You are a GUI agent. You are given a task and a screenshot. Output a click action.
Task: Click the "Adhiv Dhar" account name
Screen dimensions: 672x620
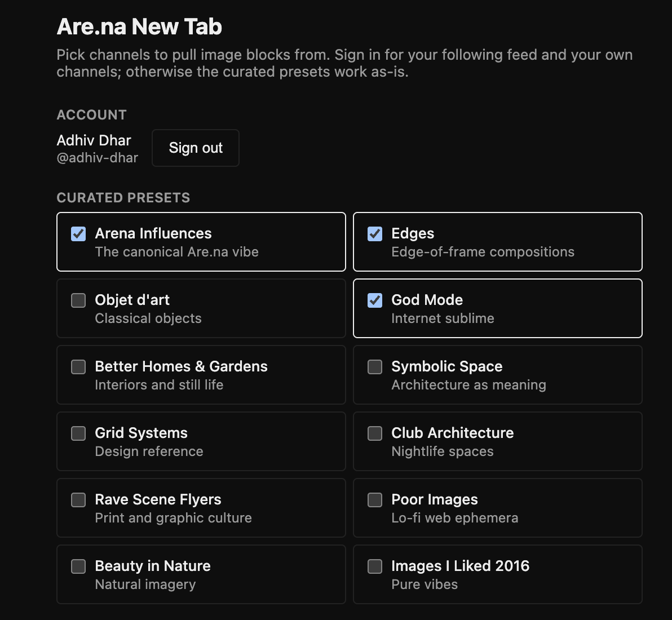(94, 140)
